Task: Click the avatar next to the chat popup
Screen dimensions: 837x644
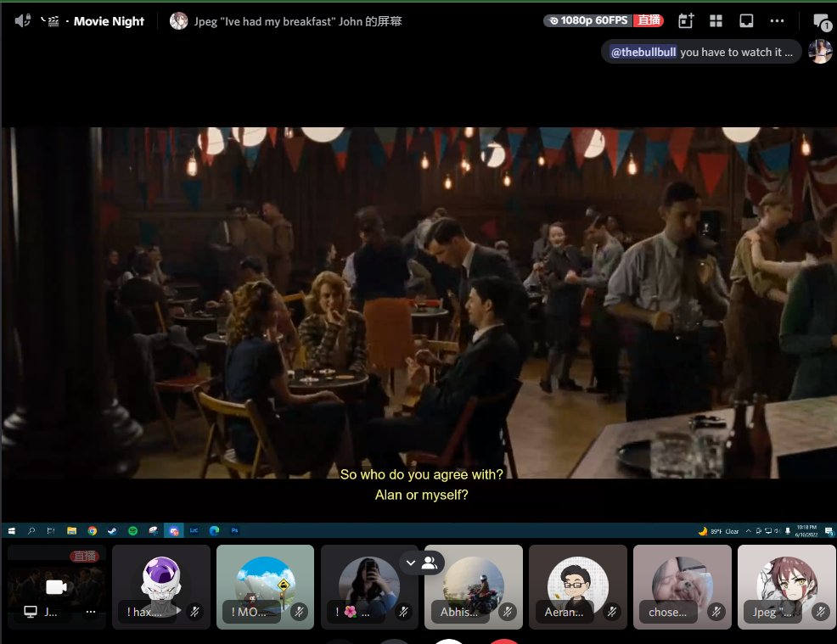Action: click(821, 52)
